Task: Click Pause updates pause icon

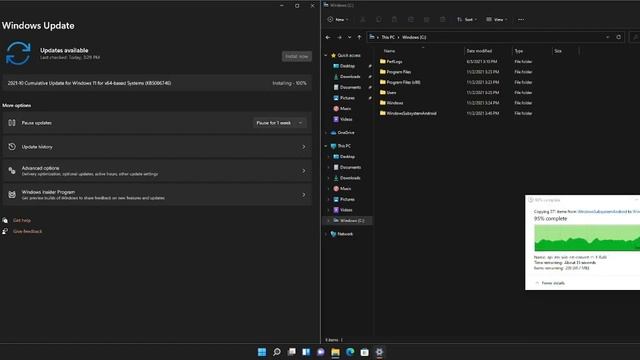Action: pos(12,123)
